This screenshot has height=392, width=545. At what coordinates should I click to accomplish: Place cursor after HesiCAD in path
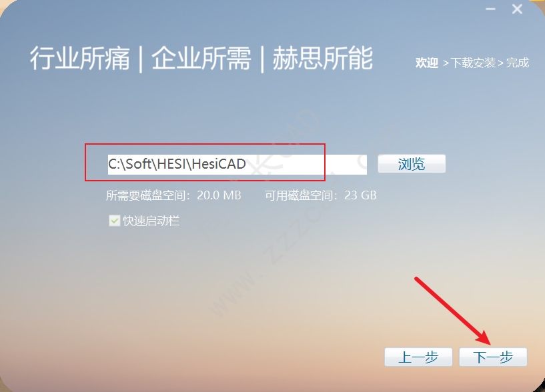coord(247,164)
